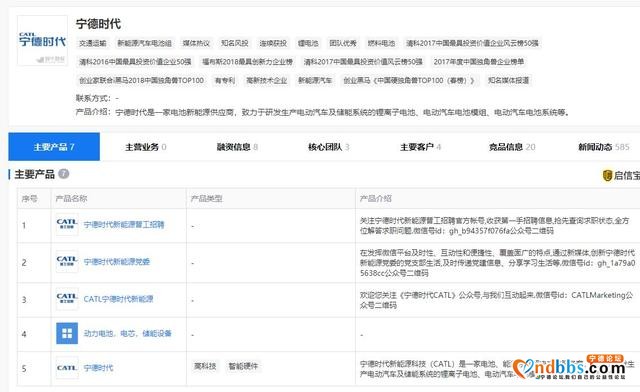Click the 创业黑马 中国硬独角兽TOP100 tag
The width and height of the screenshot is (640, 392).
(409, 81)
